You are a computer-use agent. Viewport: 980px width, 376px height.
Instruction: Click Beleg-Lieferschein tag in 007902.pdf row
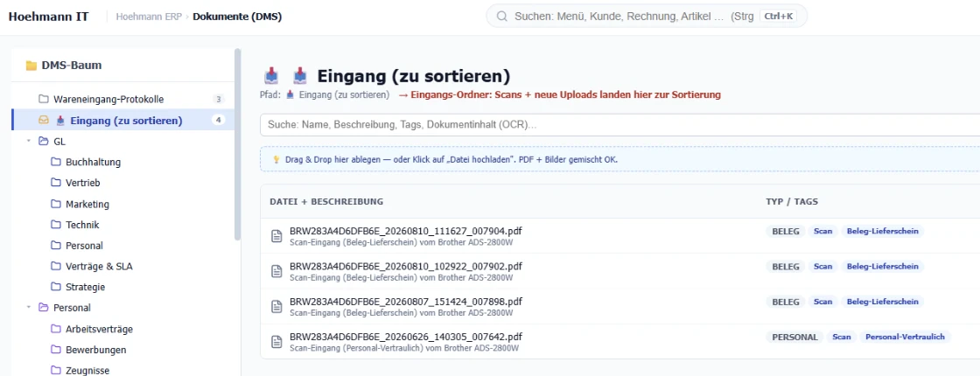[883, 267]
